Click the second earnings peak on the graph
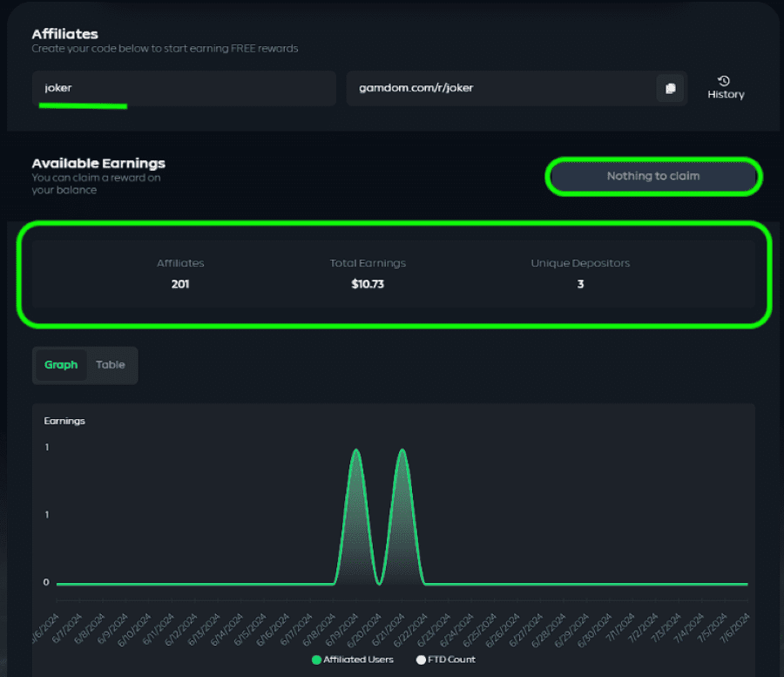Screen dimensions: 784x677 point(402,450)
